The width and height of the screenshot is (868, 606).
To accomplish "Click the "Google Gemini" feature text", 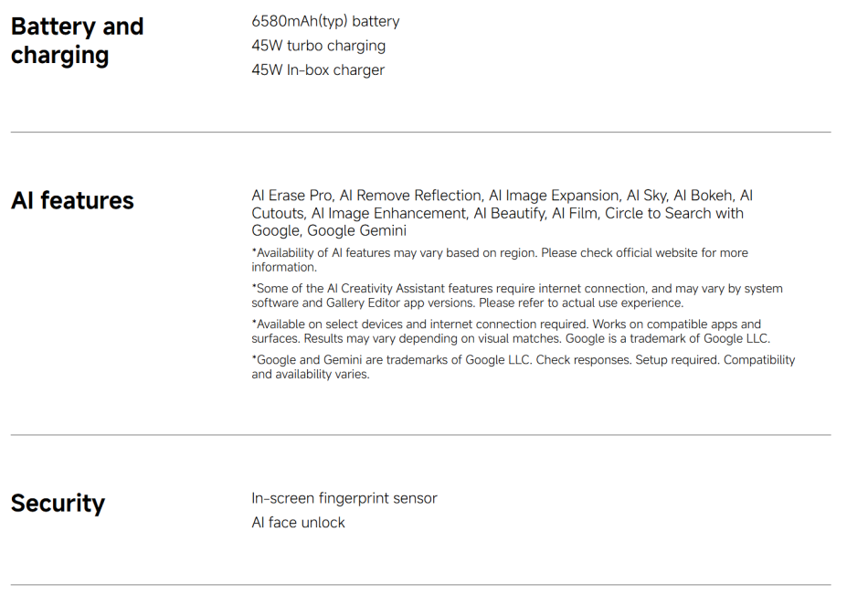I will [355, 230].
